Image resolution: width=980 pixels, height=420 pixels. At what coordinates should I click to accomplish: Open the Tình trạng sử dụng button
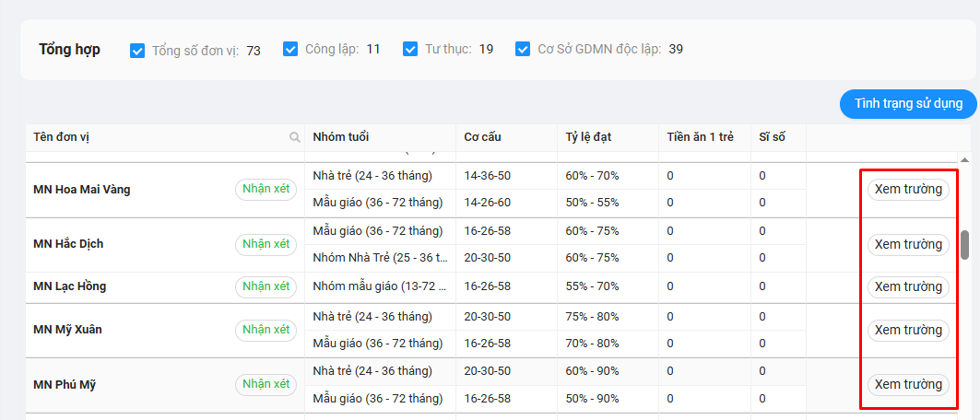pyautogui.click(x=908, y=103)
